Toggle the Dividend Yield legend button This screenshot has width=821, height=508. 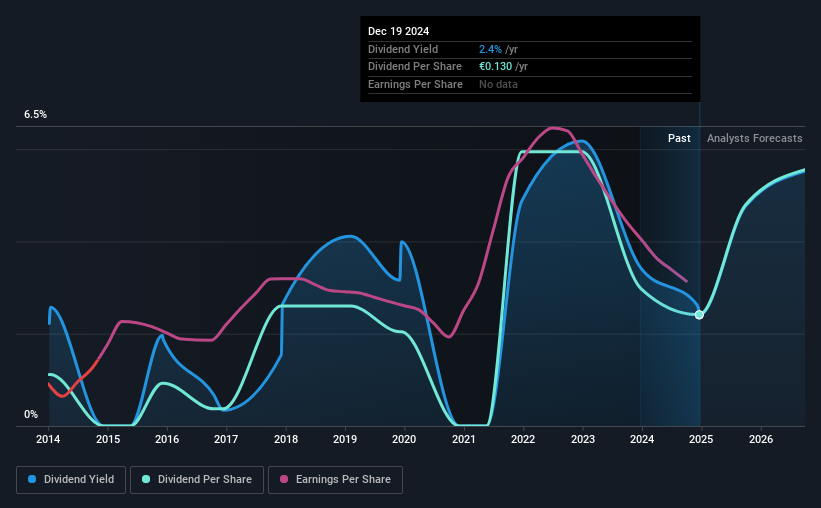click(x=71, y=480)
